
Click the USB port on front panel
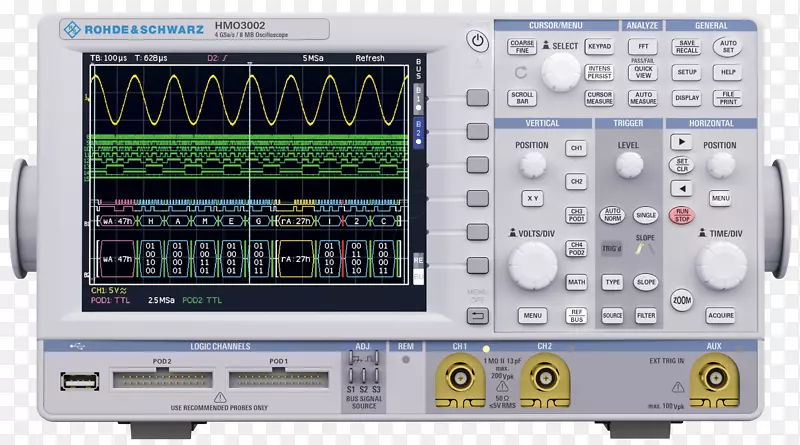coord(74,381)
